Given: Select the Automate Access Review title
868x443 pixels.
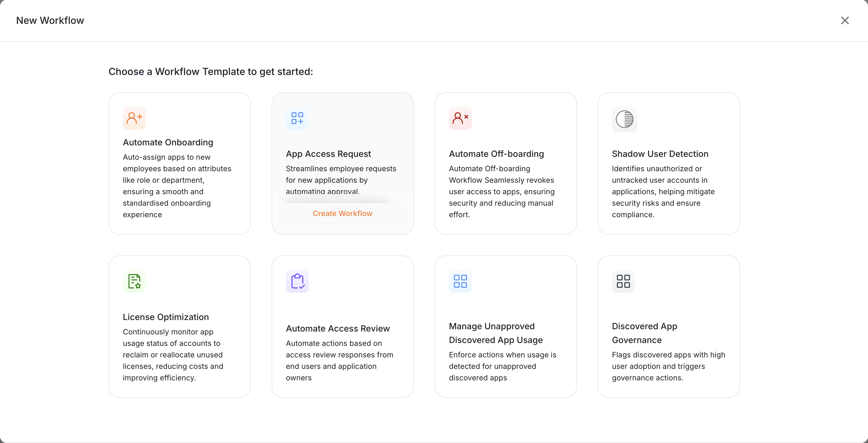Looking at the screenshot, I should (338, 328).
